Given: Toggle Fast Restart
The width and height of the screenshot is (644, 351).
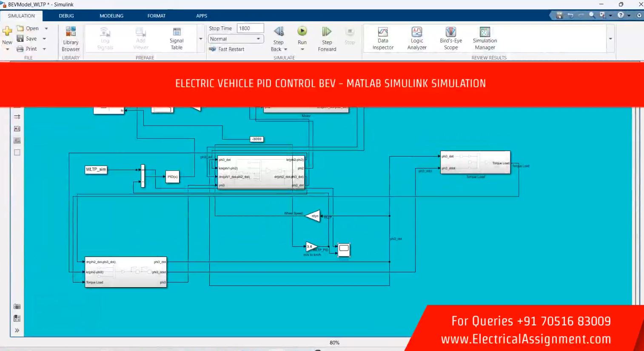Looking at the screenshot, I should (x=227, y=49).
